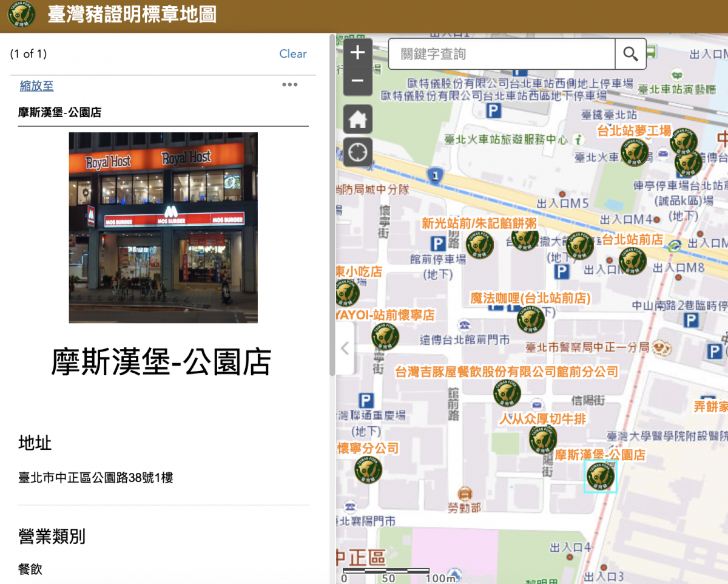Select the YAYOI-站前懷寧店 marker
This screenshot has height=584, width=728.
pyautogui.click(x=385, y=337)
